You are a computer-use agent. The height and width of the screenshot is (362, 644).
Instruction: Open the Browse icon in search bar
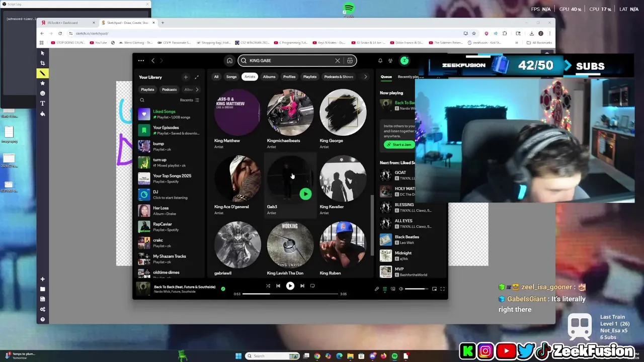(x=350, y=60)
